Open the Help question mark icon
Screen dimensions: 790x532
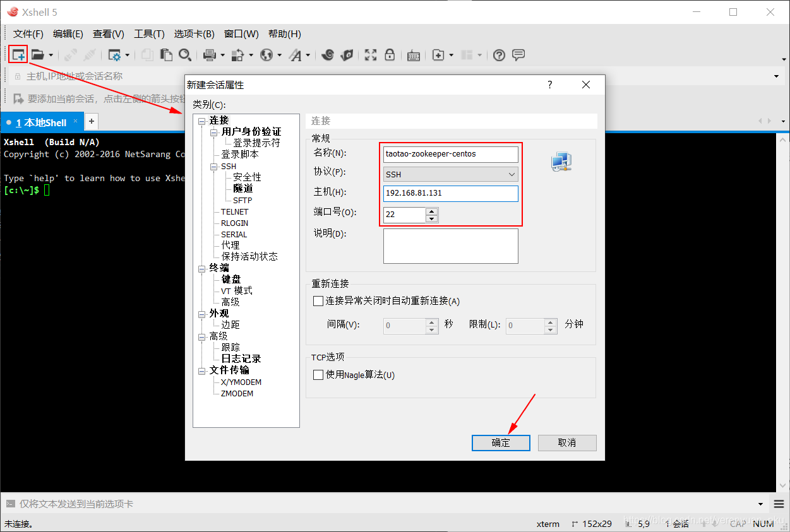coord(500,55)
